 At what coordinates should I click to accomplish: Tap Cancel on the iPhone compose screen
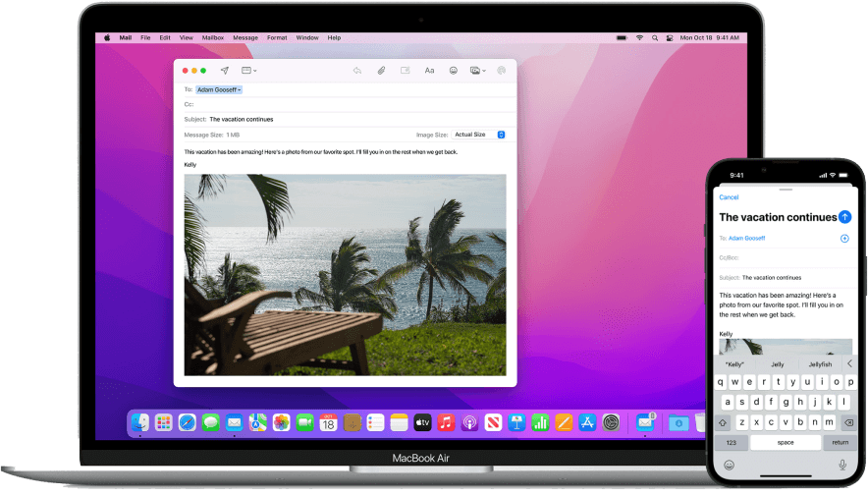(x=729, y=197)
